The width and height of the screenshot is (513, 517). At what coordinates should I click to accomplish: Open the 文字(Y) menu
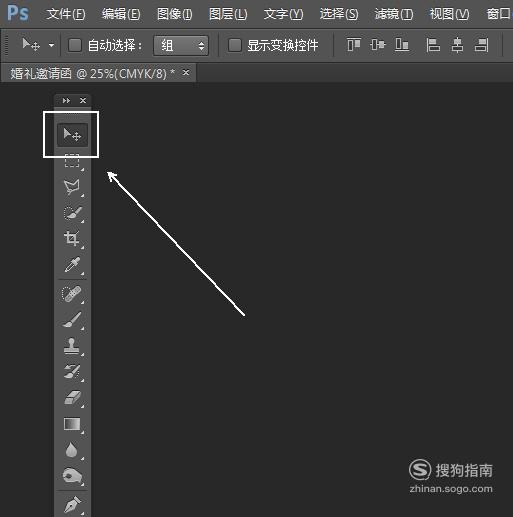tap(284, 14)
